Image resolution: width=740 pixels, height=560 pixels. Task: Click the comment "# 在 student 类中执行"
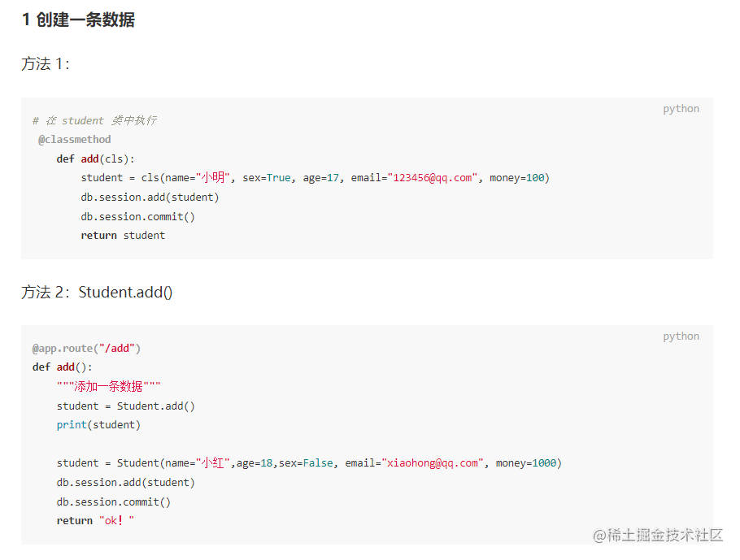94,120
